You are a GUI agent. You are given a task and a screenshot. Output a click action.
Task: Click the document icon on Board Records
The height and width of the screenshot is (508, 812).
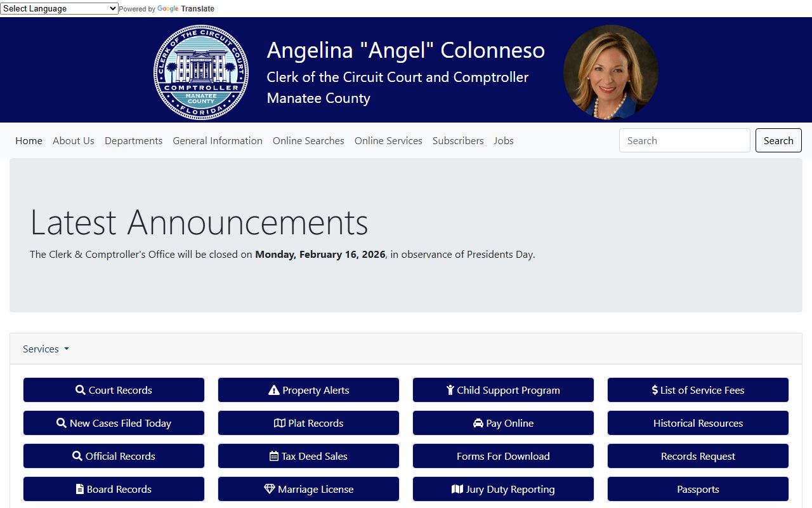(x=80, y=489)
